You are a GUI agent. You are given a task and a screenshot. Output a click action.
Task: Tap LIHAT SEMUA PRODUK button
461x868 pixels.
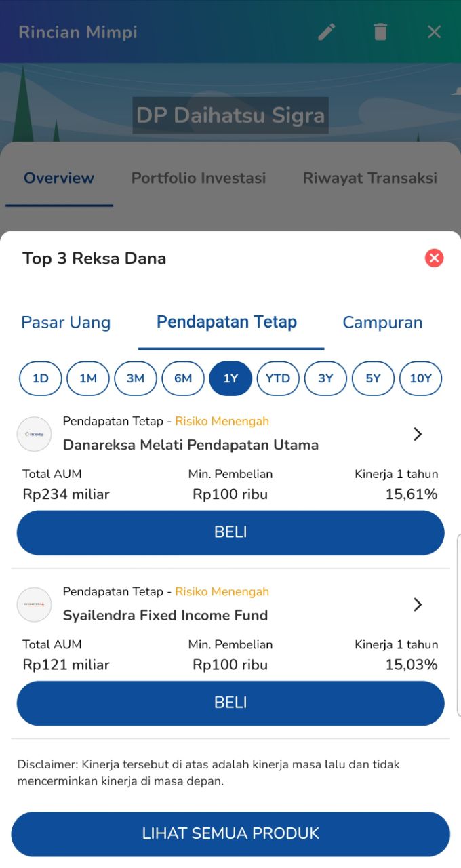click(x=230, y=833)
